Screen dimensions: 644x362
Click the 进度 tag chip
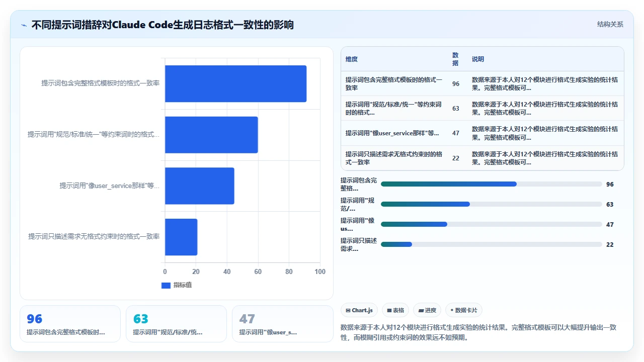tap(428, 310)
